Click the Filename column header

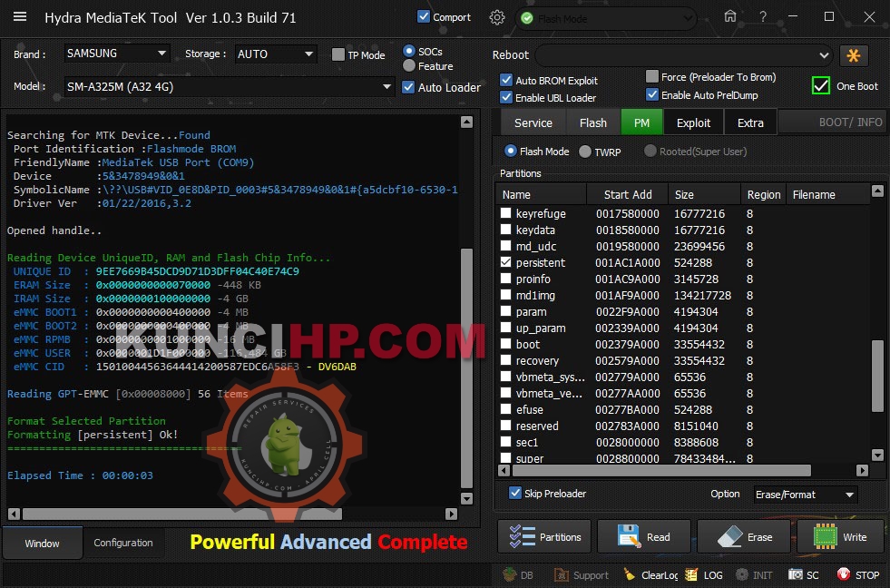pyautogui.click(x=828, y=195)
